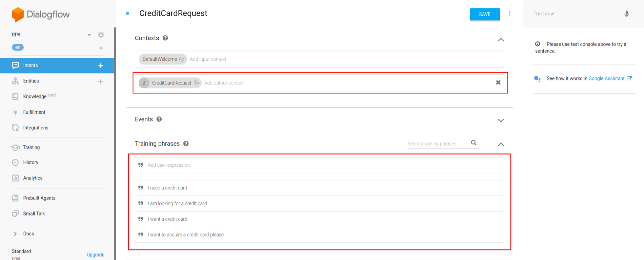Open the Google Assistant link
Image resolution: width=644 pixels, height=260 pixels.
[x=607, y=78]
